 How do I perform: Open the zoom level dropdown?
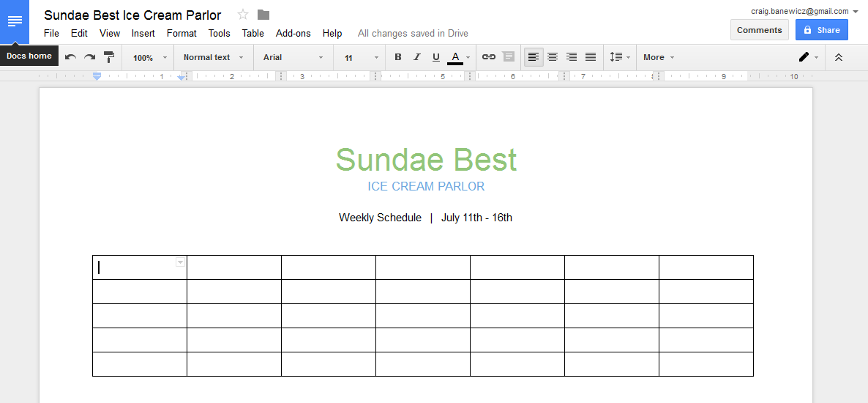coord(149,58)
